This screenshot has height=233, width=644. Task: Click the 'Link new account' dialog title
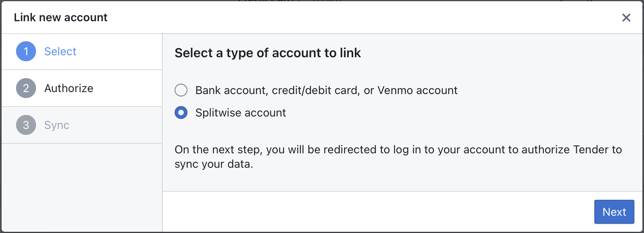[x=61, y=17]
